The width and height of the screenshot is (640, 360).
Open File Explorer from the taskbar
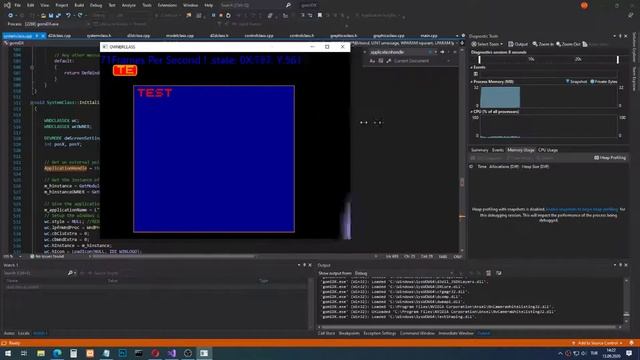[x=41, y=353]
